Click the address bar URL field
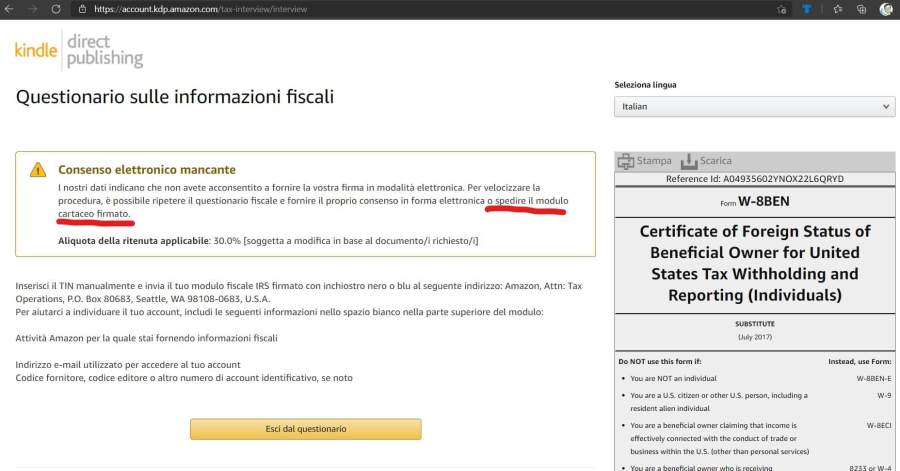 400,9
